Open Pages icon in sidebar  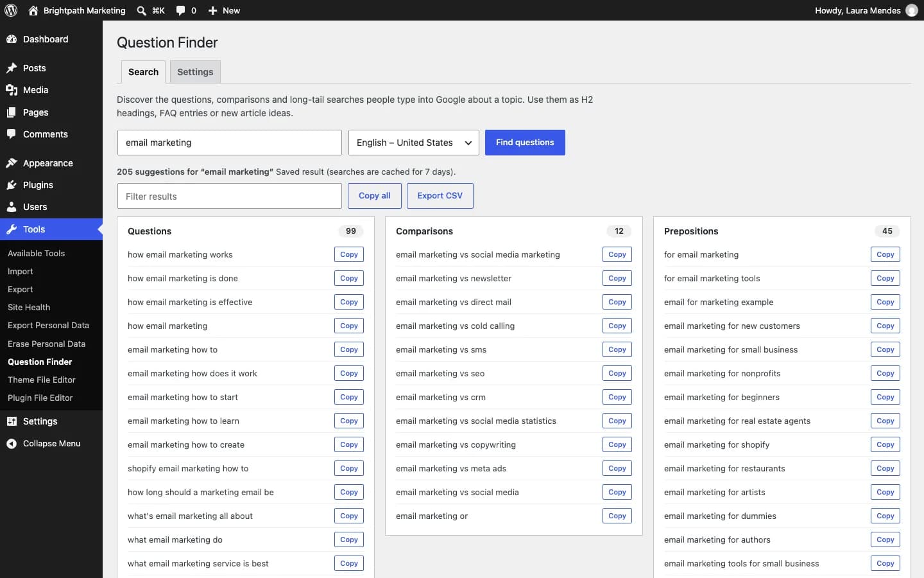click(x=12, y=112)
